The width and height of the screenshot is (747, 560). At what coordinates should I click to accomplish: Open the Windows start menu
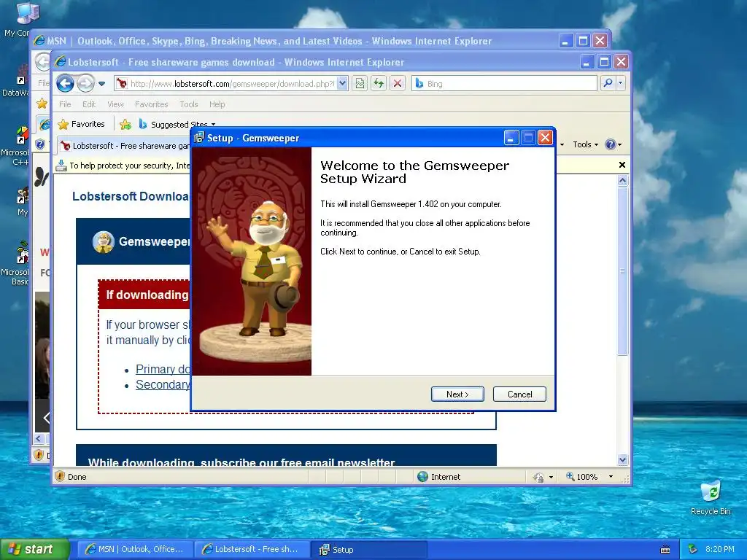pos(34,549)
